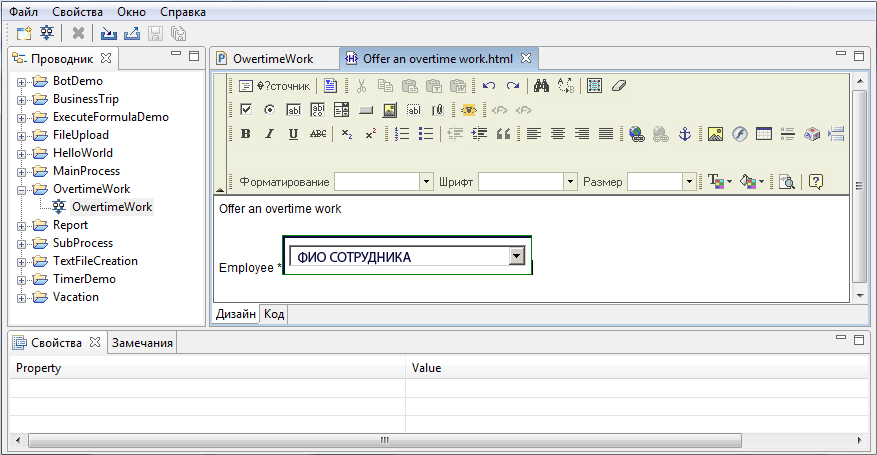877x455 pixels.
Task: Toggle italic formatting
Action: click(x=269, y=134)
